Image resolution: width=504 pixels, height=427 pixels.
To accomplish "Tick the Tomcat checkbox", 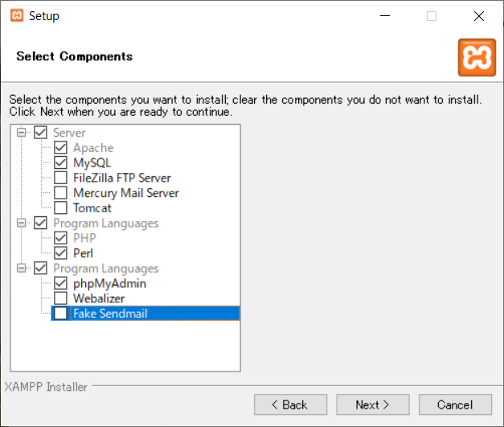I will coord(60,208).
